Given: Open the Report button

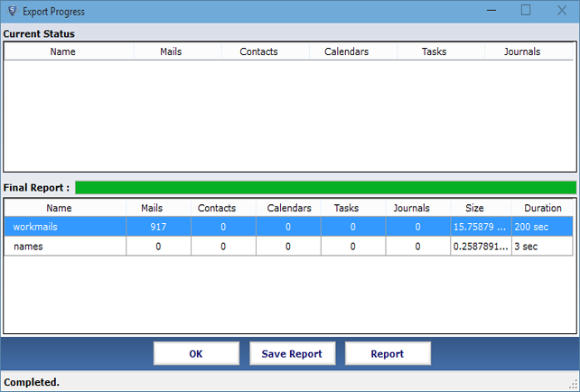Looking at the screenshot, I should click(388, 353).
